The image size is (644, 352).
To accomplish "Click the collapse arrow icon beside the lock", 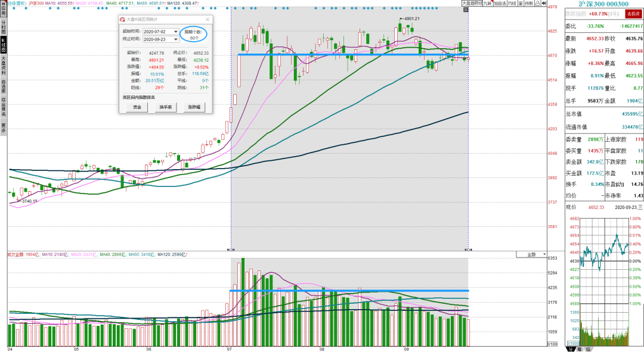I will tap(544, 4).
